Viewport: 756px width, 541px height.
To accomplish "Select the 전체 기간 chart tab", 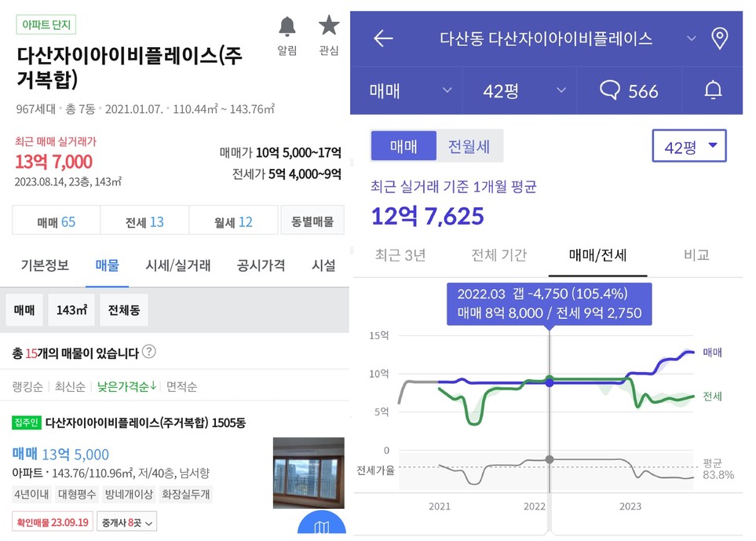I will [499, 255].
